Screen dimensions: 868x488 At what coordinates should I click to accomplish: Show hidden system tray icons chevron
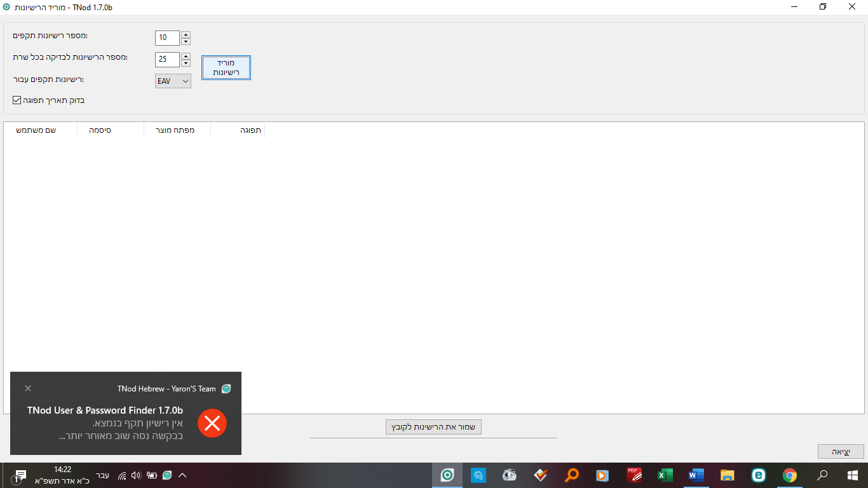click(182, 475)
